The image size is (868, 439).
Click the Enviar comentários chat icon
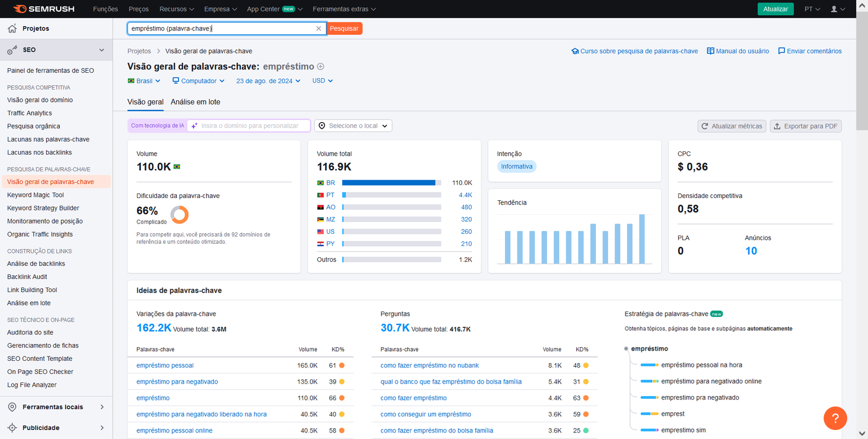[x=781, y=51]
